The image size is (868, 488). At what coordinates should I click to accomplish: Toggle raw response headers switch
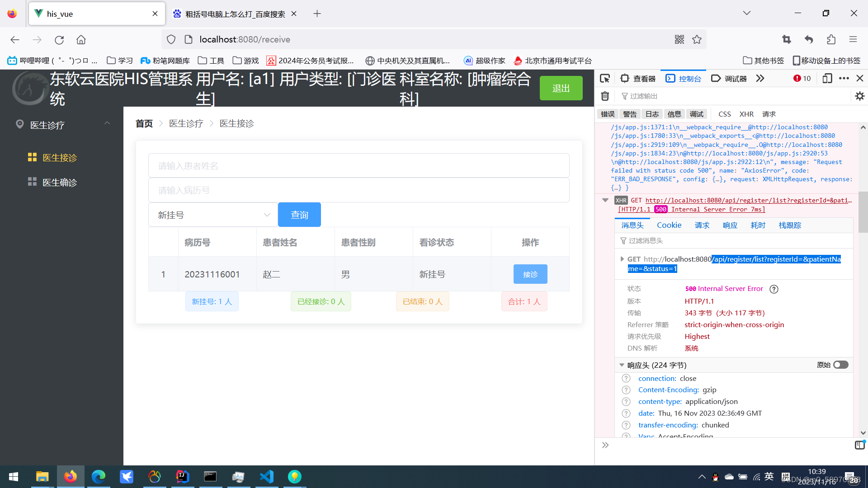(841, 365)
